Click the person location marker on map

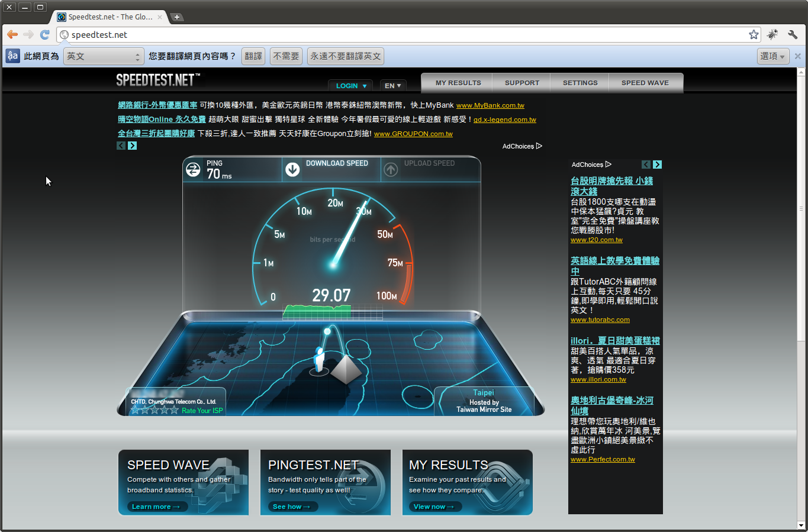coord(320,361)
